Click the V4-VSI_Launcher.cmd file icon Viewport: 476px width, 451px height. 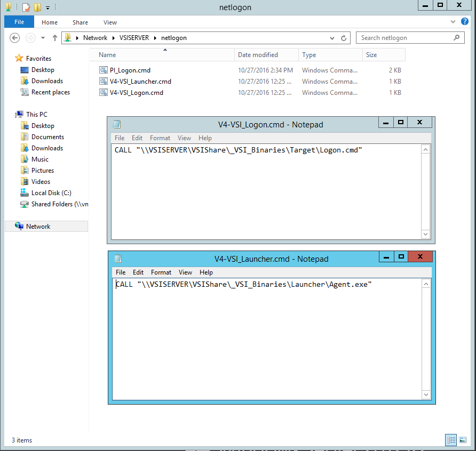(104, 81)
